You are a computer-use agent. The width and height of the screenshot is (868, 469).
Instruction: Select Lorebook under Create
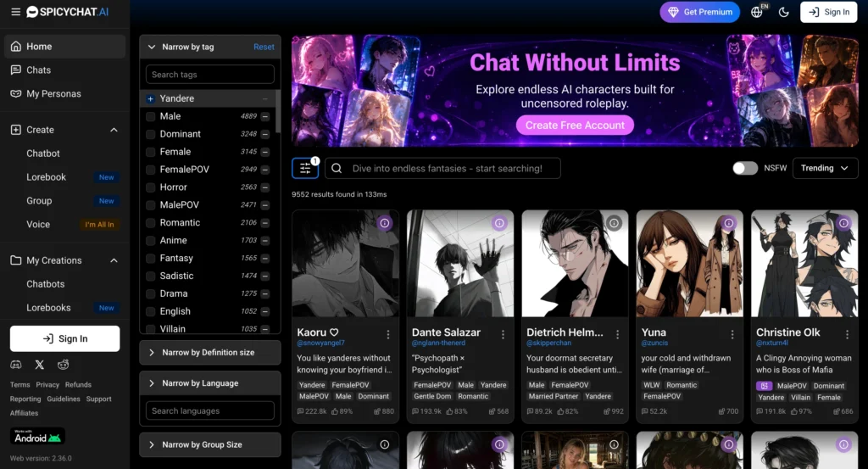47,177
